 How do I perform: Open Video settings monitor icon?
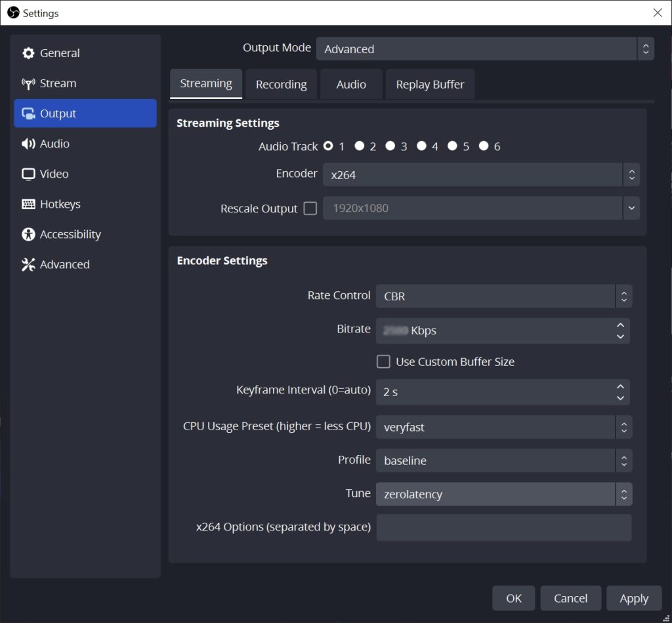(28, 174)
